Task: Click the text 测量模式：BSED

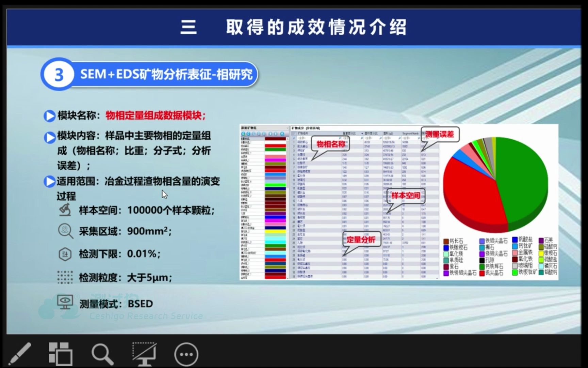Action: (x=116, y=304)
